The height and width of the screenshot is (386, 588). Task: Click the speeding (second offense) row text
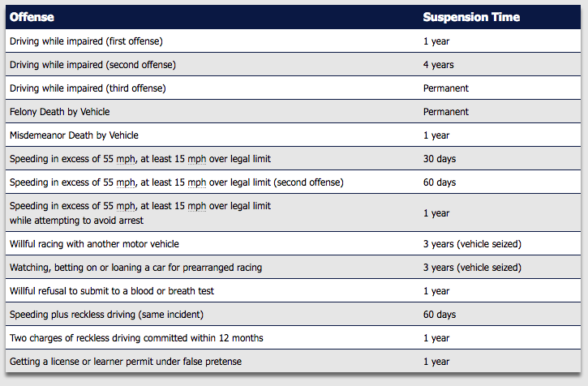pyautogui.click(x=177, y=182)
